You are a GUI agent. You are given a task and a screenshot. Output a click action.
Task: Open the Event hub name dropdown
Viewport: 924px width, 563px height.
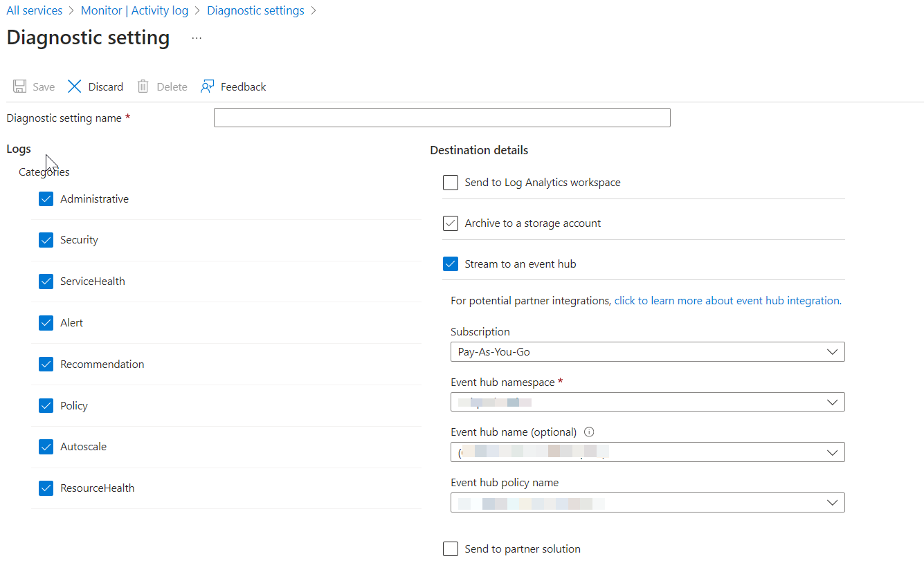click(x=647, y=452)
